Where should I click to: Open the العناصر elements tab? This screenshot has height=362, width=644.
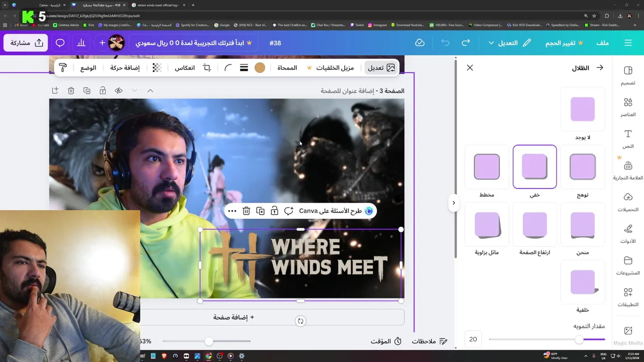point(628,107)
